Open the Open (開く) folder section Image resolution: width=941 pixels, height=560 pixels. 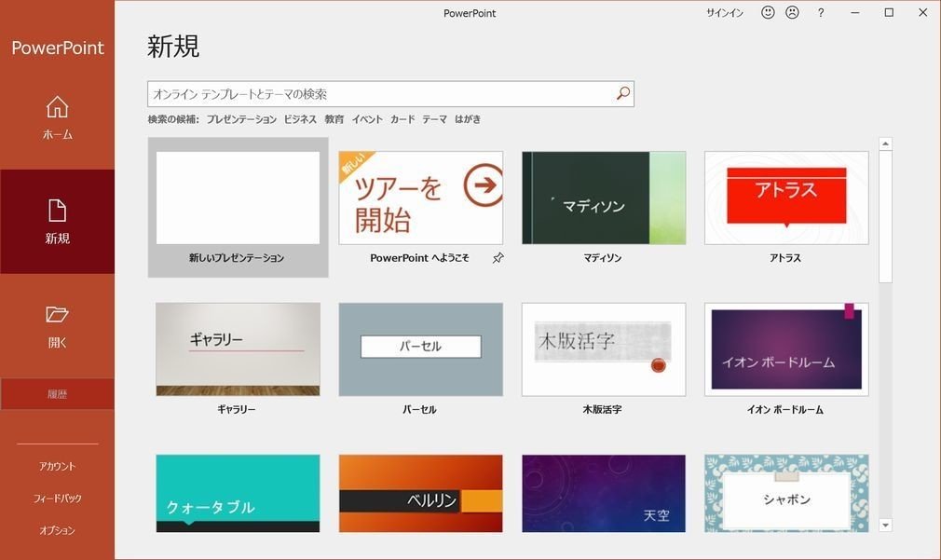57,326
